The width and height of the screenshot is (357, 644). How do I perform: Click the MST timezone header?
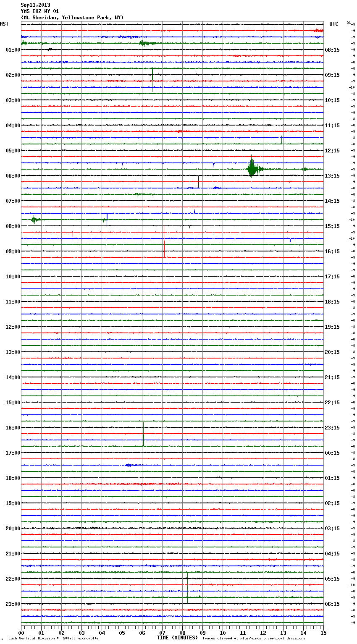coord(4,24)
